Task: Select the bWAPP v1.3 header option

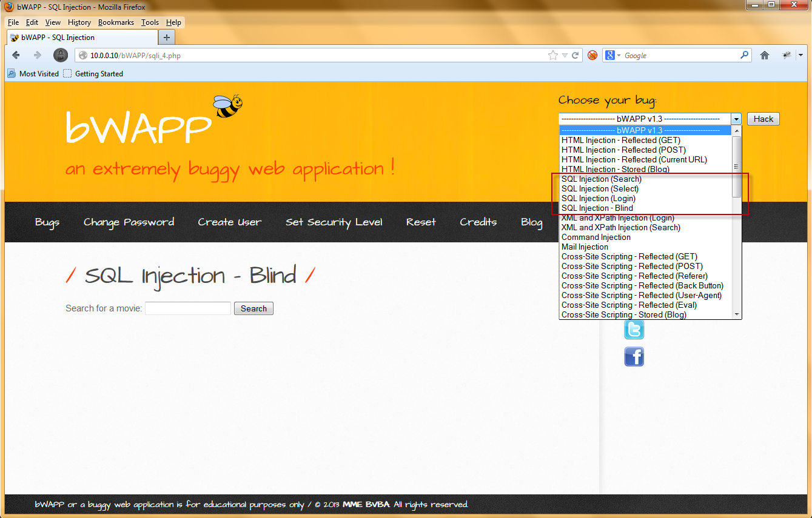Action: (646, 130)
